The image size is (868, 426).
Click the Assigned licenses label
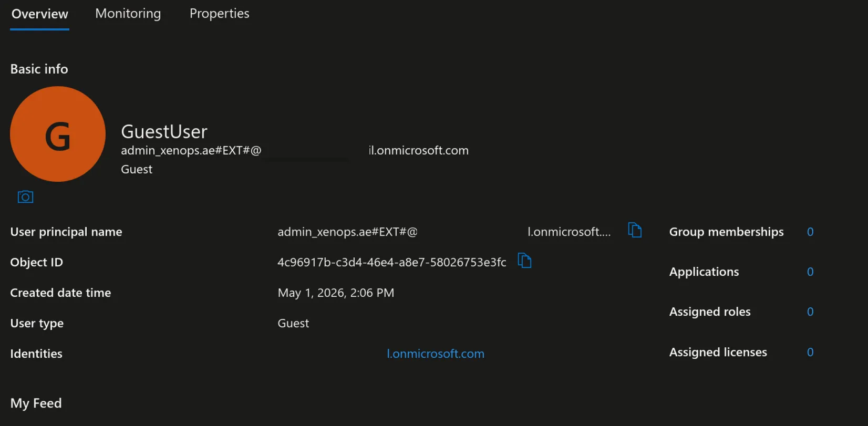(718, 352)
